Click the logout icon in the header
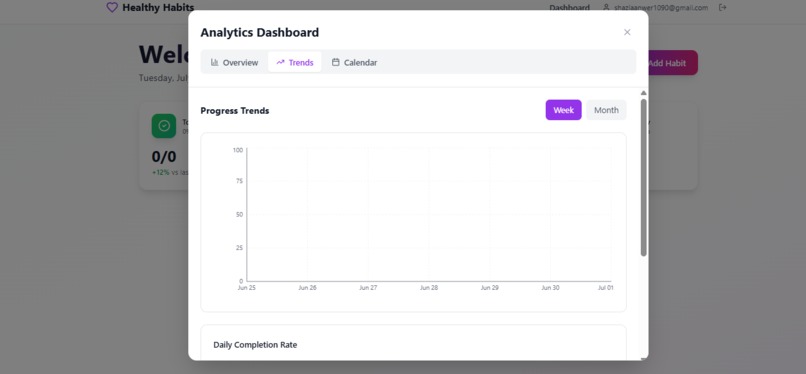 coord(723,8)
